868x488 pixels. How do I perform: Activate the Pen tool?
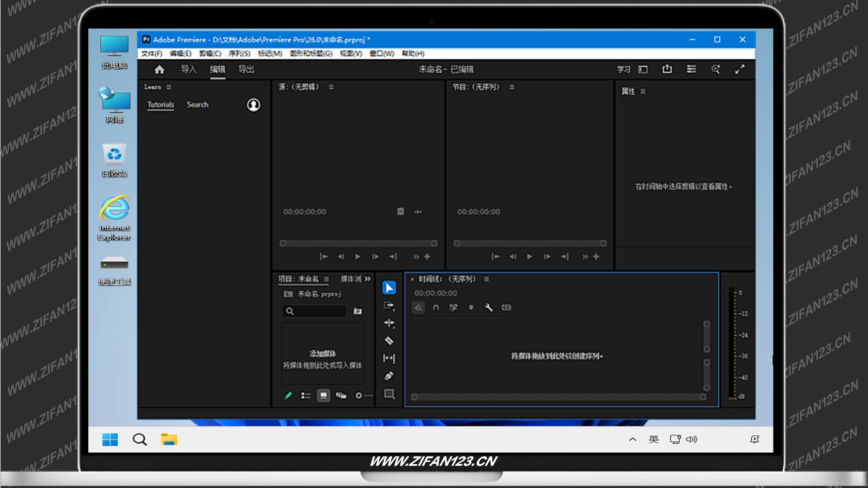pos(389,376)
